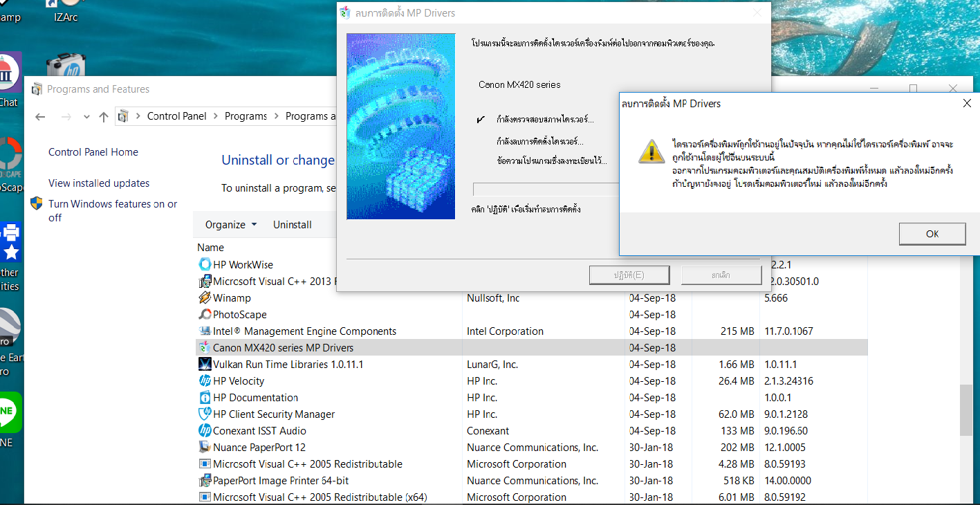Click the warning triangle icon in the alert dialog

(x=650, y=151)
